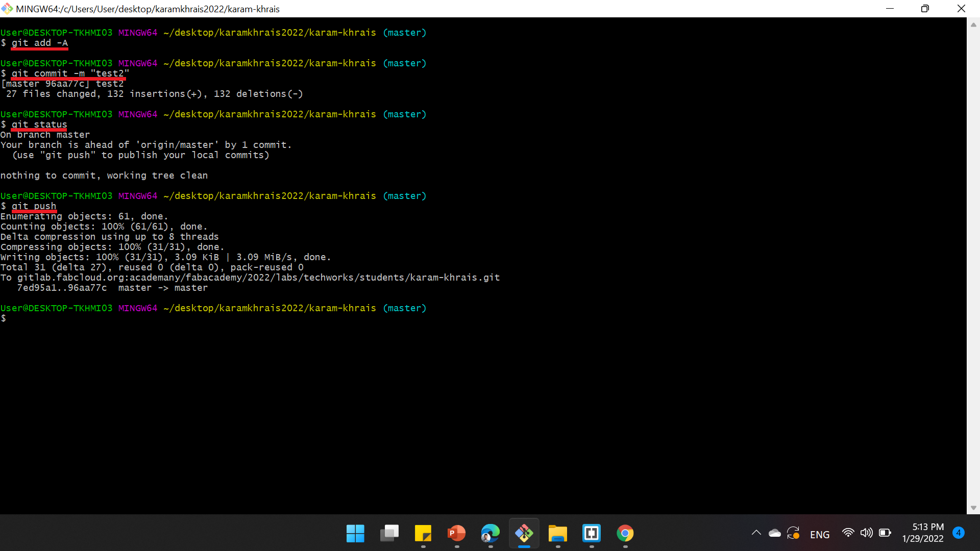The image size is (980, 551).
Task: Click the 'git status' command text
Action: coord(39,124)
